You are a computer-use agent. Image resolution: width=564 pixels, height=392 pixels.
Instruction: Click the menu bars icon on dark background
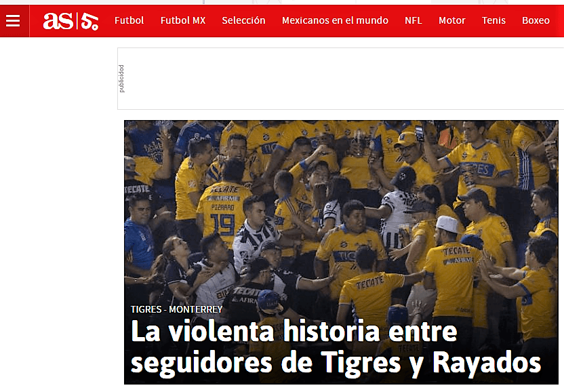pos(13,20)
